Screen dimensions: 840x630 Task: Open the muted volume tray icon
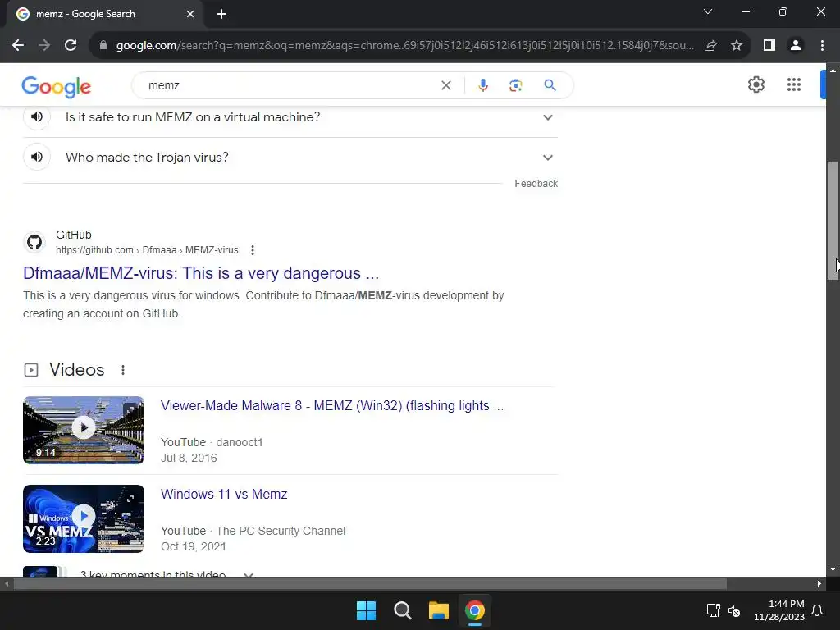click(734, 610)
